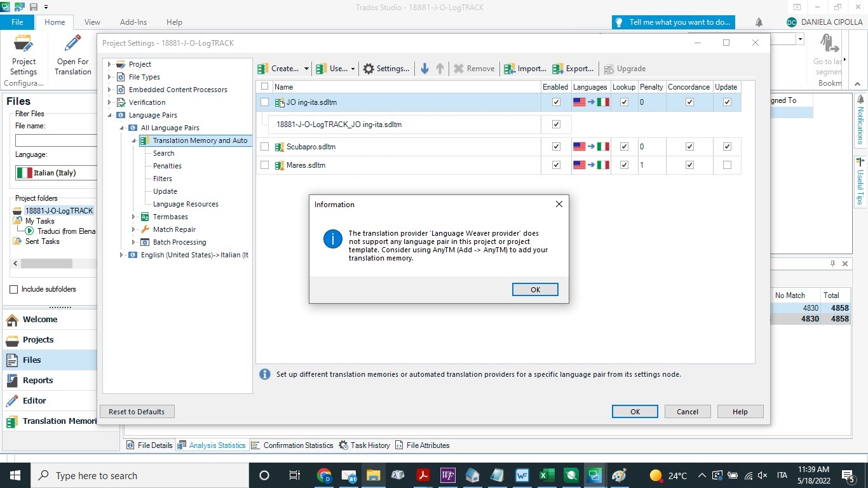Viewport: 868px width, 488px height.
Task: Open the Italian (Italy) language dropdown
Action: tap(56, 173)
